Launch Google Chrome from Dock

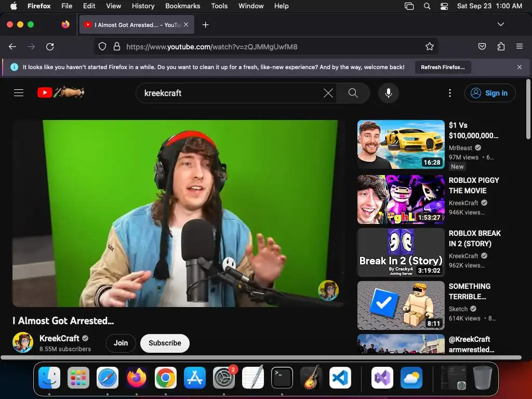point(166,378)
